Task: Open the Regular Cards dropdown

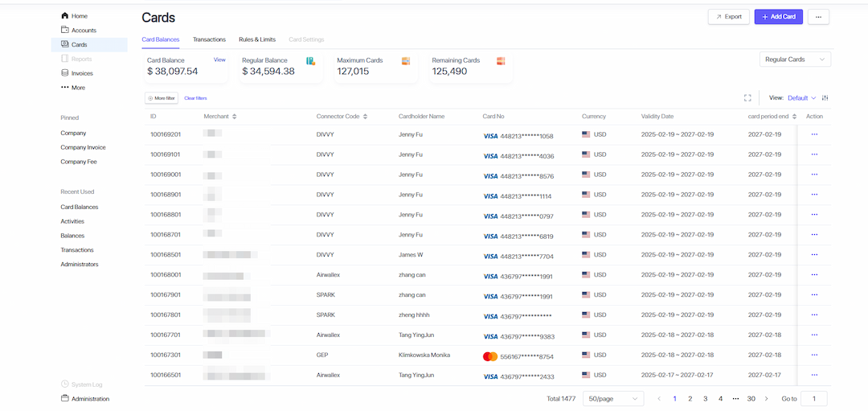Action: pos(795,60)
